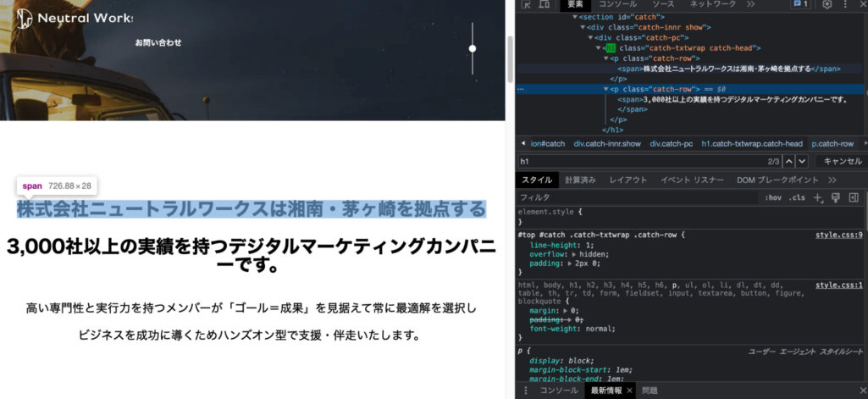Open the row actions ellipsis beside selected p
The width and height of the screenshot is (868, 399).
click(520, 89)
